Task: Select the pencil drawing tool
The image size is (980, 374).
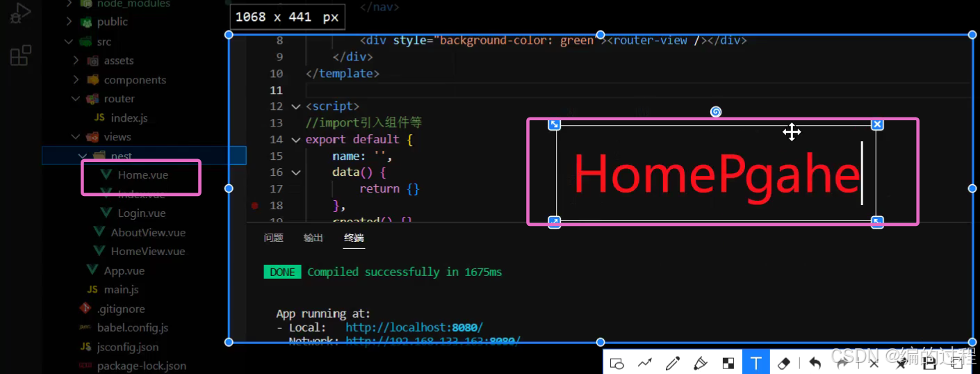Action: pos(672,363)
